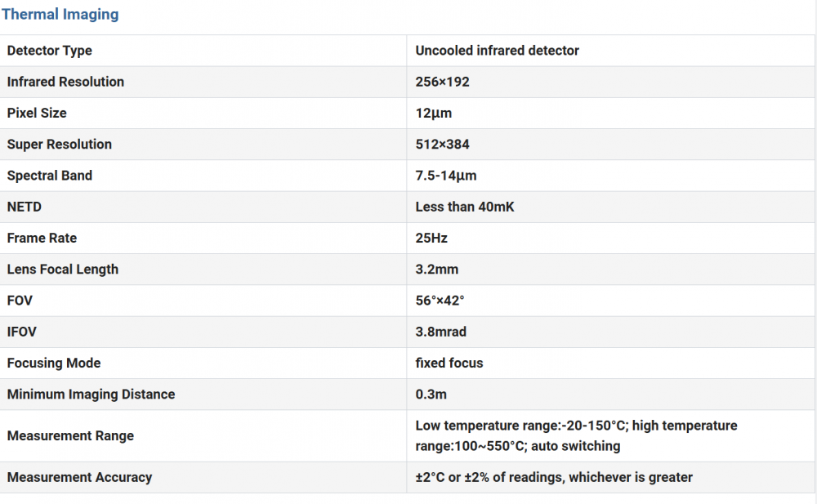Screen dimensions: 817x504
Task: Click the NETD row label
Action: 24,207
